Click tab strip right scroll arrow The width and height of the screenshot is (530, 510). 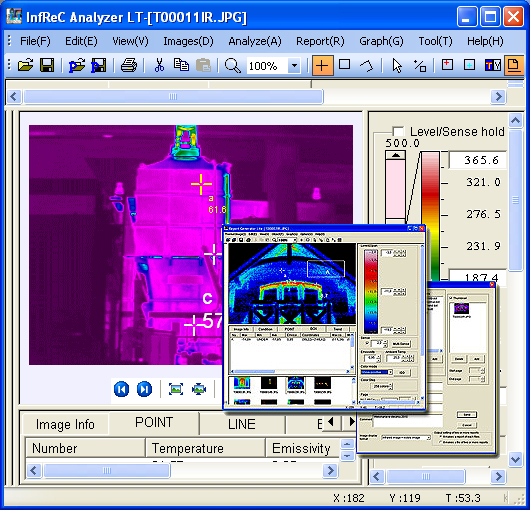[x=352, y=422]
